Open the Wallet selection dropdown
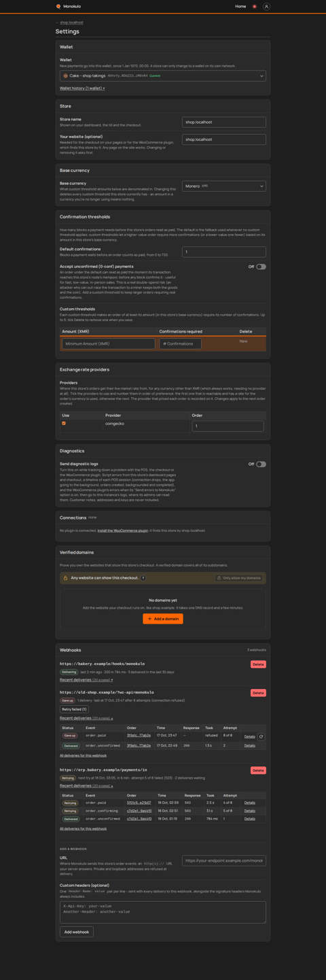Image resolution: width=326 pixels, height=980 pixels. 163,76
